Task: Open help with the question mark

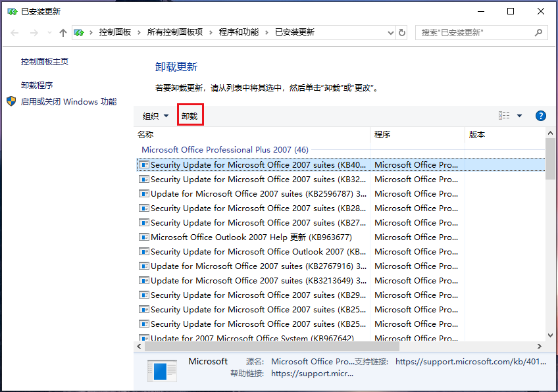Action: pyautogui.click(x=541, y=116)
